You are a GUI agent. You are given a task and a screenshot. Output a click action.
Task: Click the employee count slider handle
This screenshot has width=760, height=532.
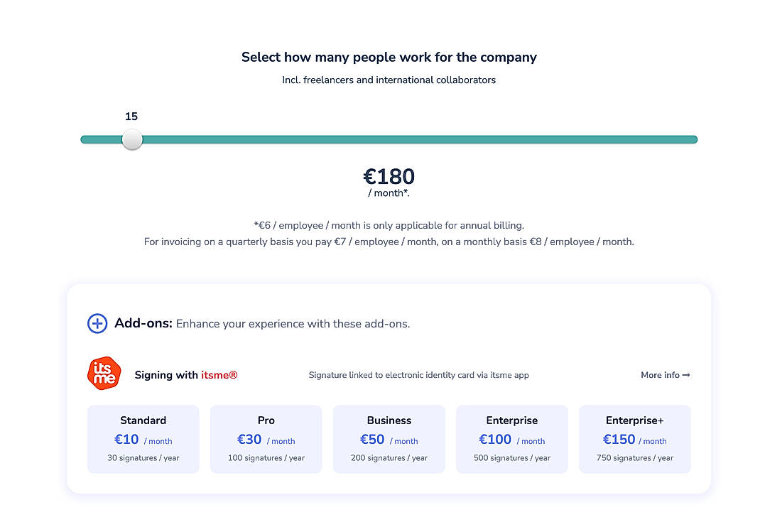[131, 140]
